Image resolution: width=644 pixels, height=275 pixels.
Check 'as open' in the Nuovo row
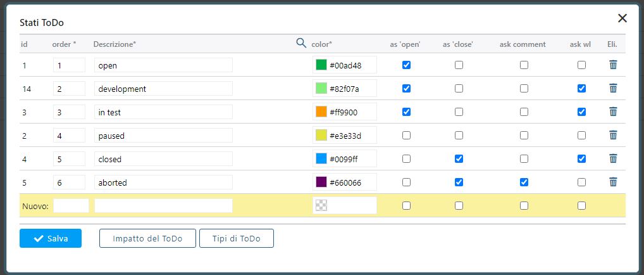406,205
